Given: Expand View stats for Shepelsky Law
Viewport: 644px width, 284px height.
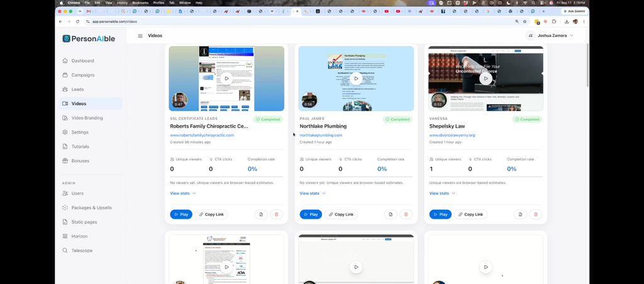Looking at the screenshot, I should (442, 194).
